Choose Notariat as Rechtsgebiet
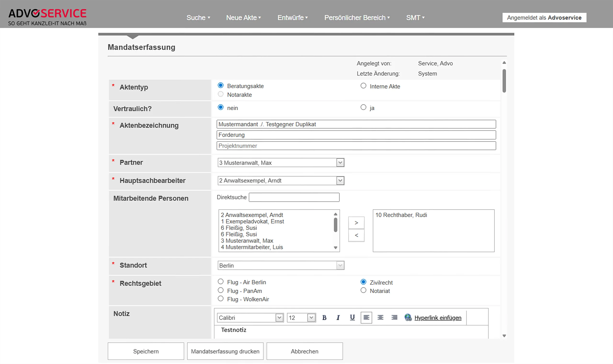613x364 pixels. pos(363,291)
